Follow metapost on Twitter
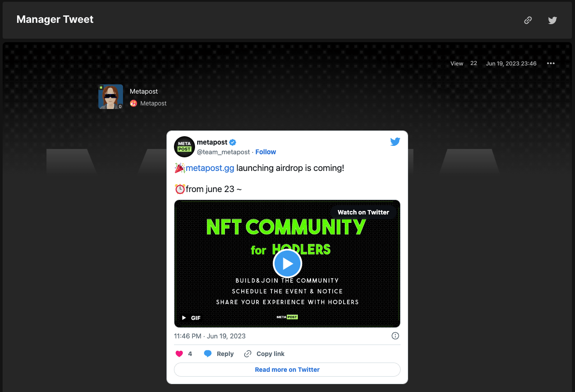Image resolution: width=575 pixels, height=392 pixels. (x=266, y=152)
